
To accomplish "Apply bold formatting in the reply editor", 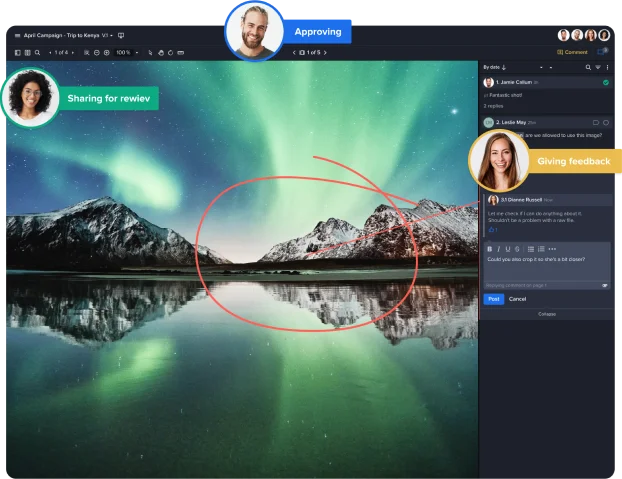I will coord(489,249).
